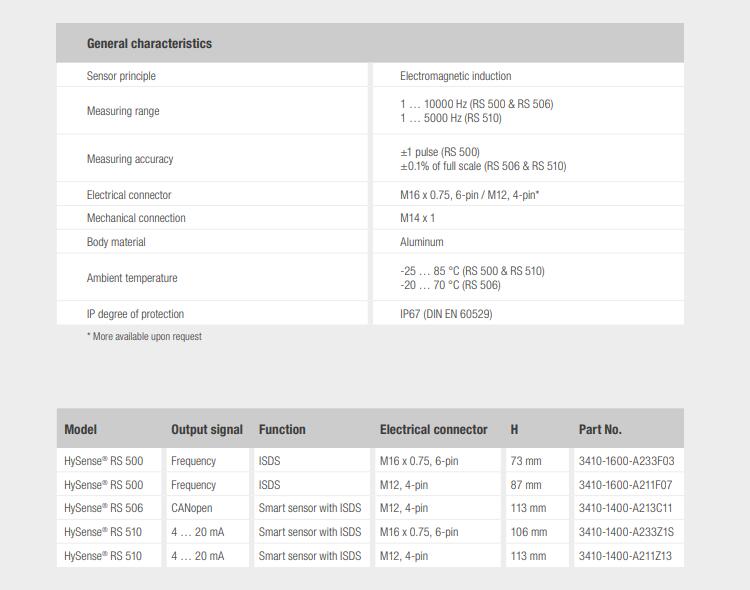This screenshot has height=590, width=750.
Task: Select Electrical connector row label in characteristics
Action: (129, 195)
